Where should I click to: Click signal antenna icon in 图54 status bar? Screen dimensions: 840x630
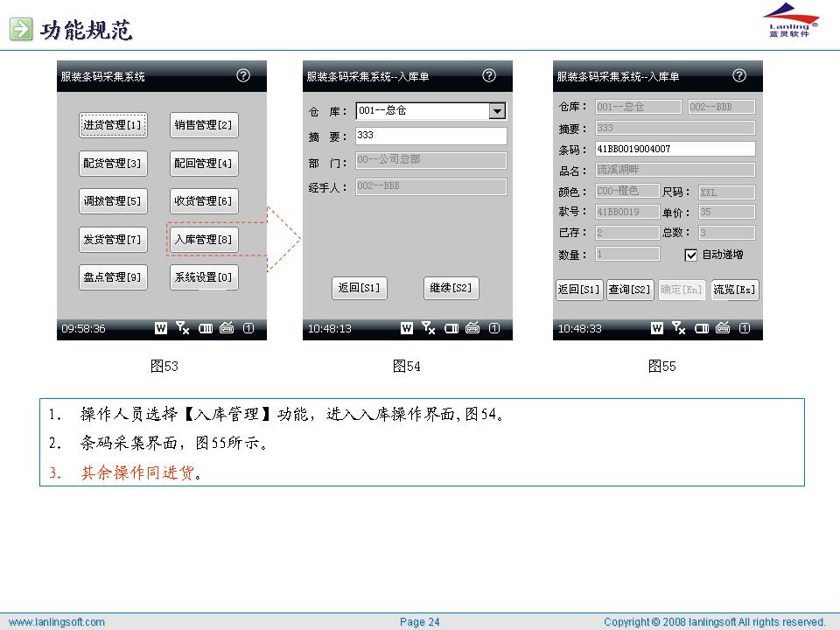[429, 327]
